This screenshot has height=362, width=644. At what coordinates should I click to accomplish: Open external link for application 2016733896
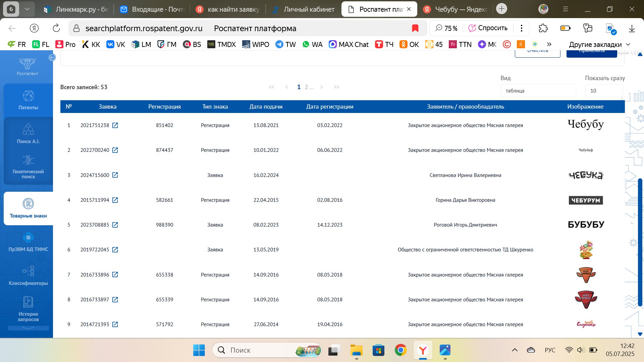115,275
